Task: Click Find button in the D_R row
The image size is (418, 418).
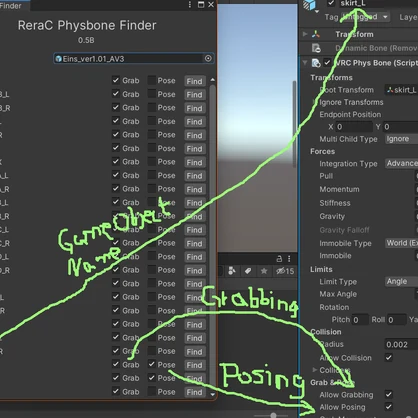Action: coord(194,271)
